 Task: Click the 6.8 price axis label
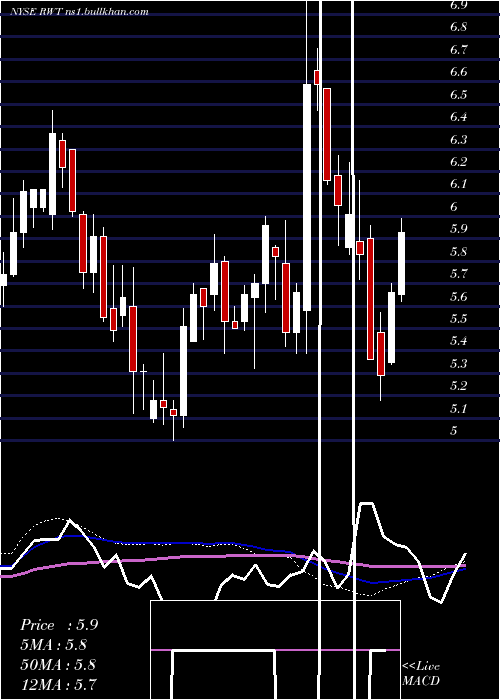click(459, 27)
